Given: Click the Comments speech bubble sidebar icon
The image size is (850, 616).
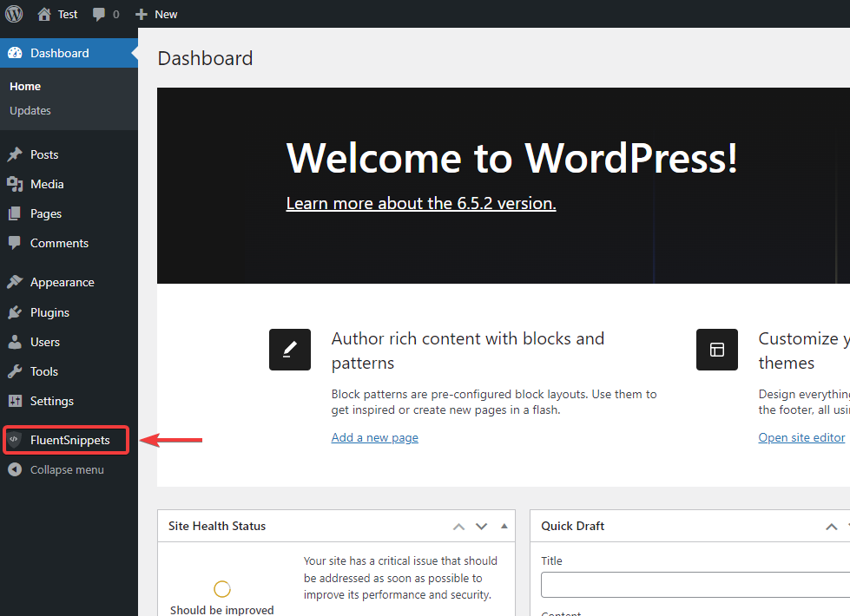Looking at the screenshot, I should [15, 243].
